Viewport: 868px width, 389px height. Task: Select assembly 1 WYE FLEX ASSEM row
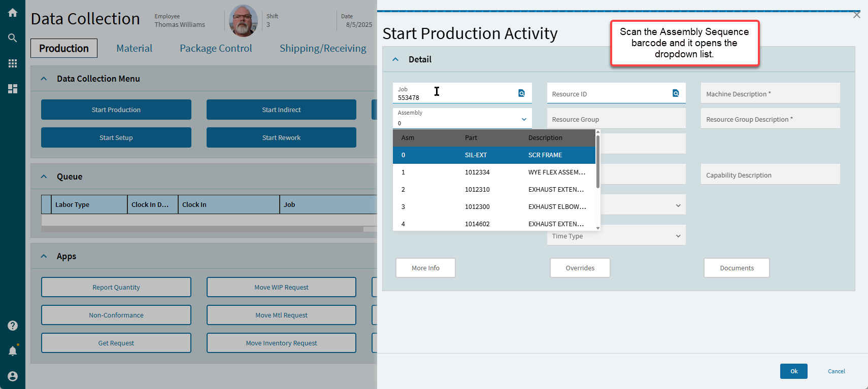(493, 172)
